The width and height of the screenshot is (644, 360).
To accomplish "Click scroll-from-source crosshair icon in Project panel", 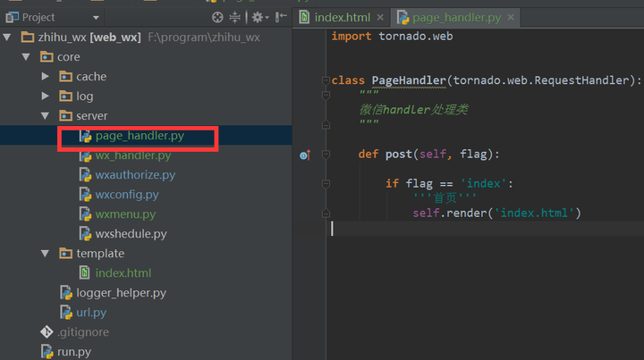I will click(x=217, y=17).
